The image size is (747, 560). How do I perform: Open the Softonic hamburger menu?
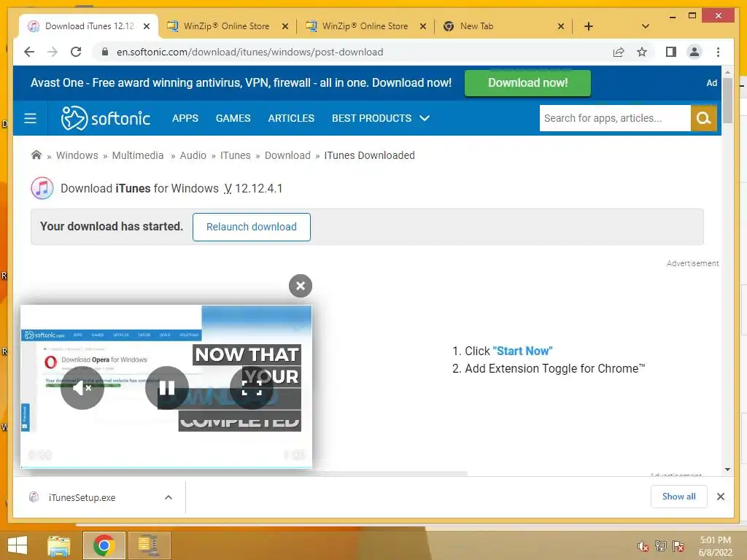30,118
